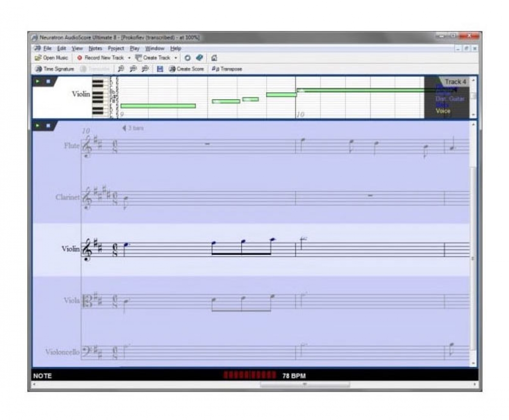Click the Open Music folder icon
509x420 pixels.
coord(38,58)
